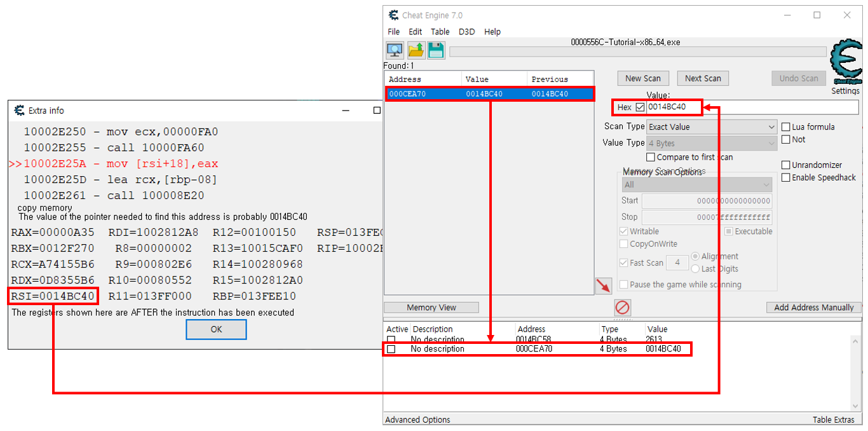Open Settings under the logo
This screenshot has height=431, width=868.
point(846,91)
